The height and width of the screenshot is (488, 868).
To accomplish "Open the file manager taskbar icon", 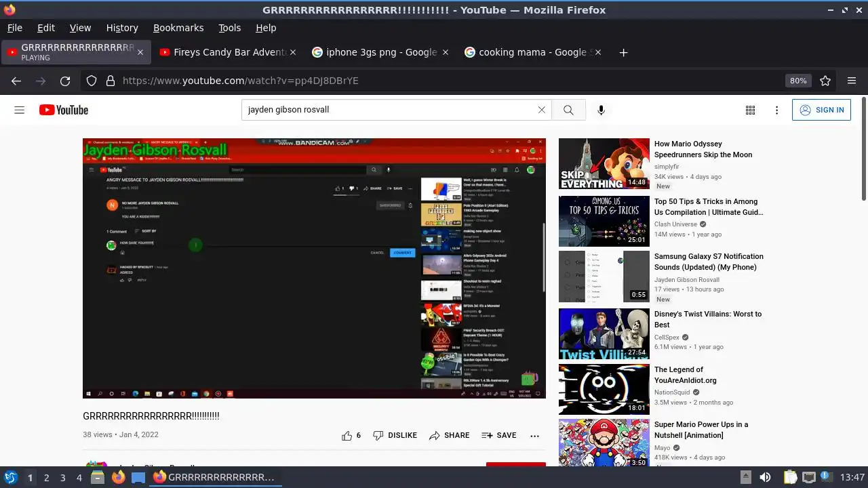I will click(98, 477).
